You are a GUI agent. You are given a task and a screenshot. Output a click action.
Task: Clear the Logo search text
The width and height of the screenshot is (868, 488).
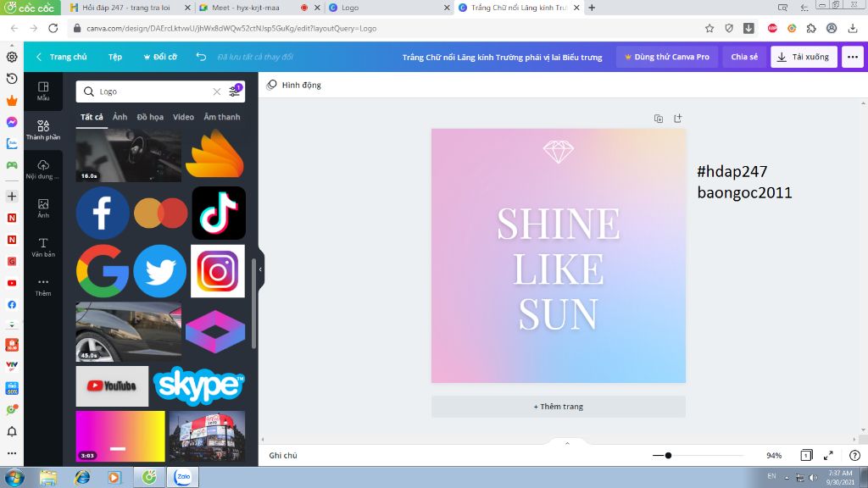tap(217, 91)
